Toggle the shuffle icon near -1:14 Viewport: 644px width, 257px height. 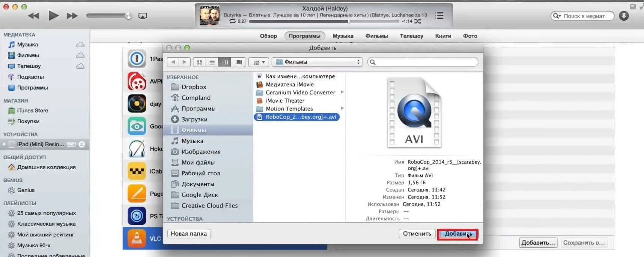point(418,21)
